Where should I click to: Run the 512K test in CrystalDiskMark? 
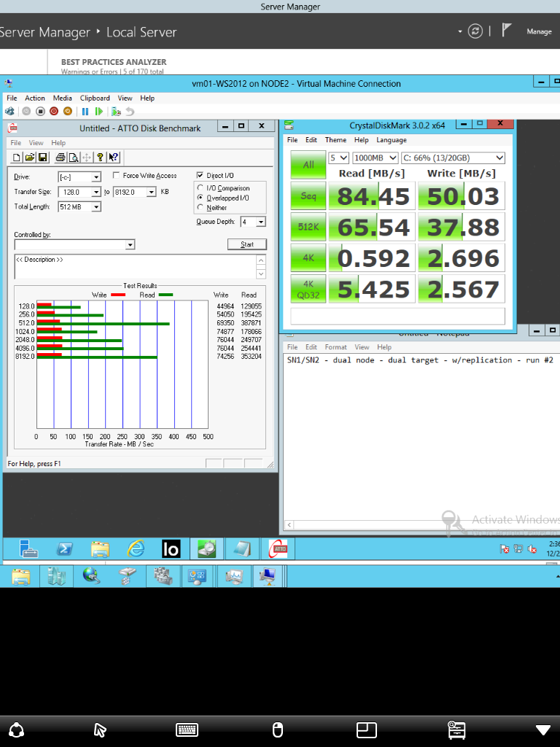pos(308,227)
